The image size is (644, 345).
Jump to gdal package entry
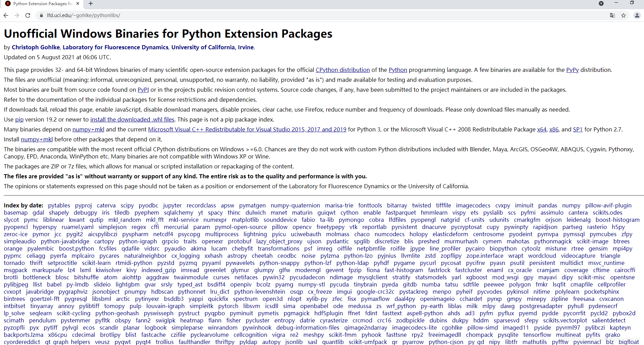(38, 213)
